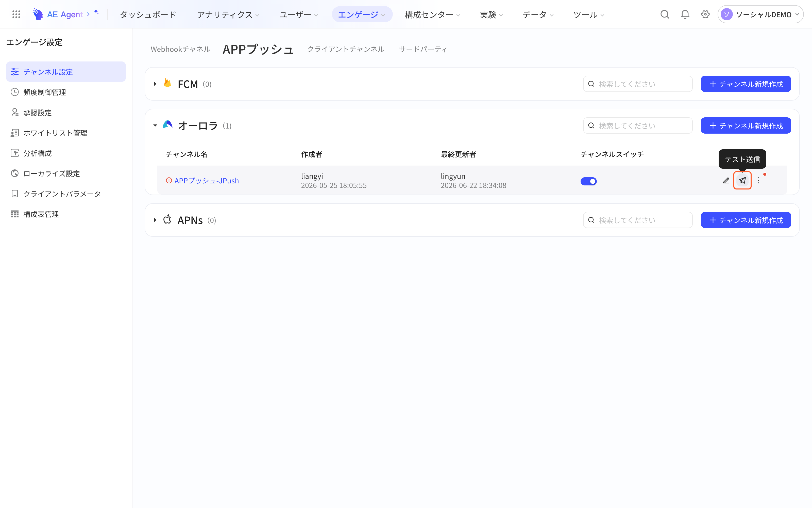The image size is (812, 508).
Task: Switch to the Webhookチャネル tab
Action: click(x=180, y=49)
